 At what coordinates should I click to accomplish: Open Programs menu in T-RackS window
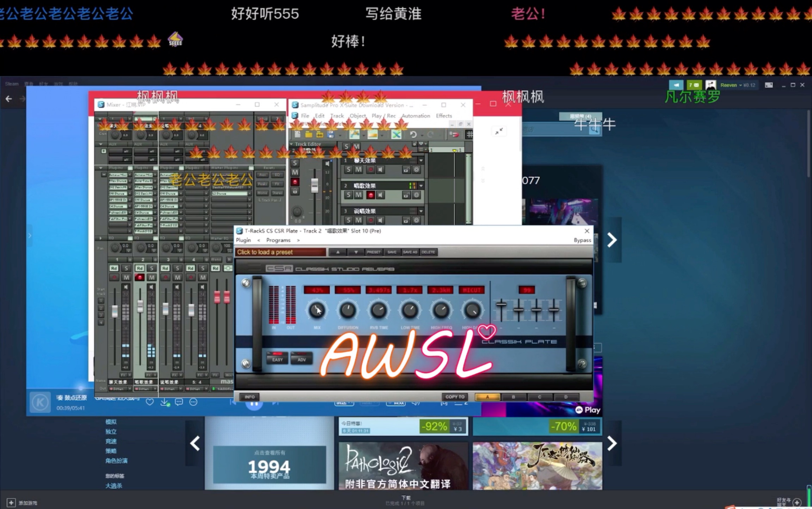(278, 240)
